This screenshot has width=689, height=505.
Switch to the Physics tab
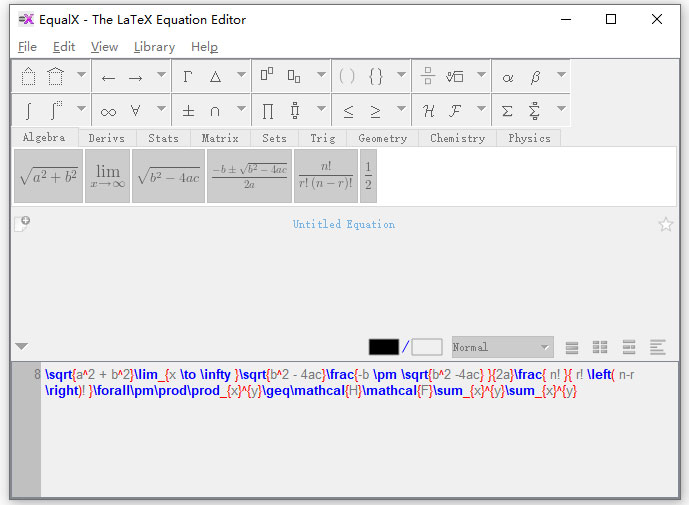point(529,138)
